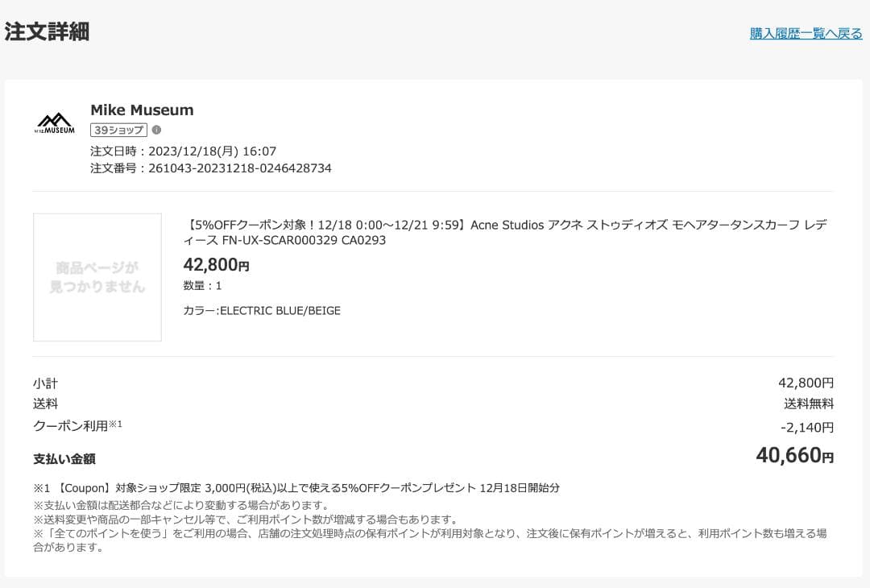Open the Mike Museum shop name
This screenshot has height=588, width=870.
142,110
